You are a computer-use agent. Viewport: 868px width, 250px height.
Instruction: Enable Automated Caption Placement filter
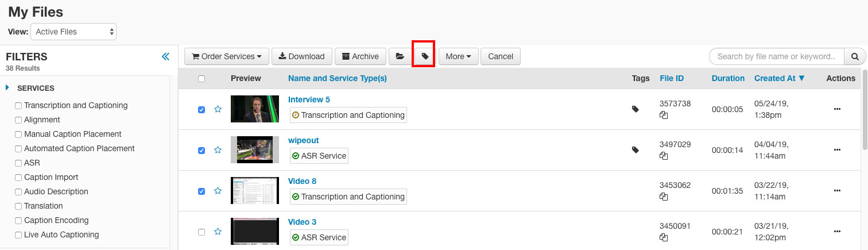coord(18,149)
